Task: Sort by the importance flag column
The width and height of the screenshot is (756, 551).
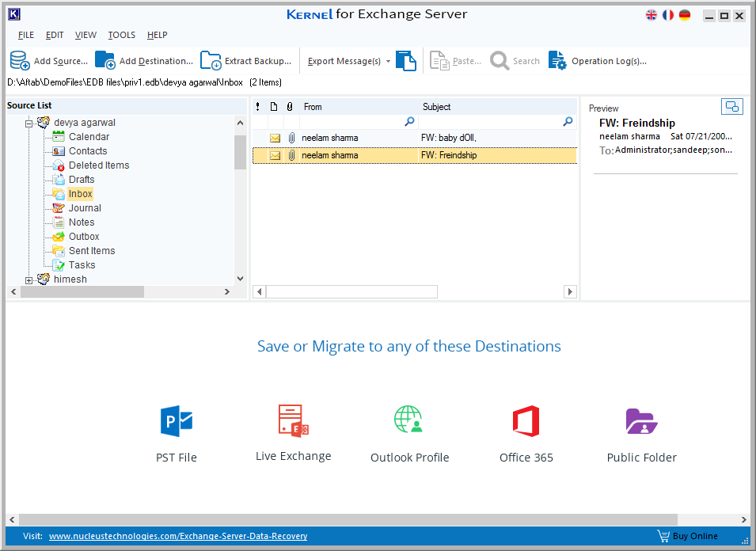Action: coord(257,107)
